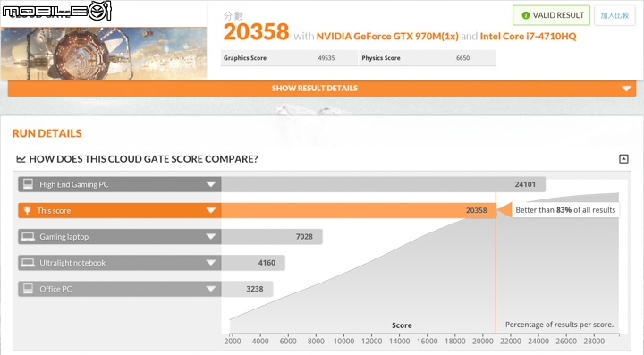This screenshot has width=644, height=355.
Task: Collapse the score comparison section
Action: pos(623,159)
